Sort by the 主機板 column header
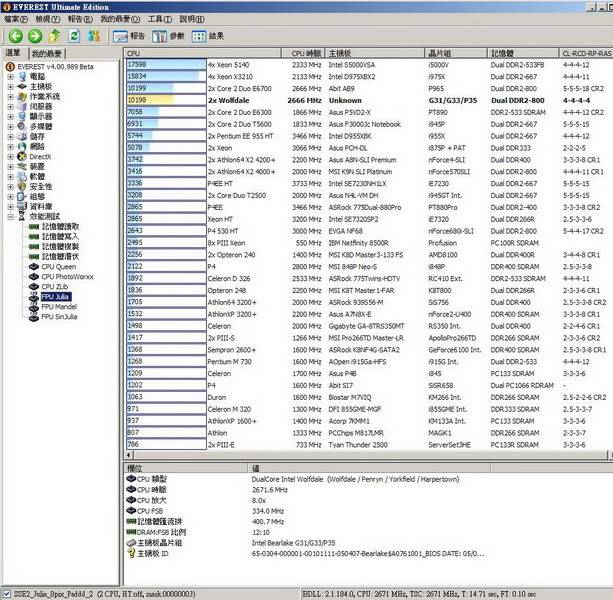 coord(375,53)
